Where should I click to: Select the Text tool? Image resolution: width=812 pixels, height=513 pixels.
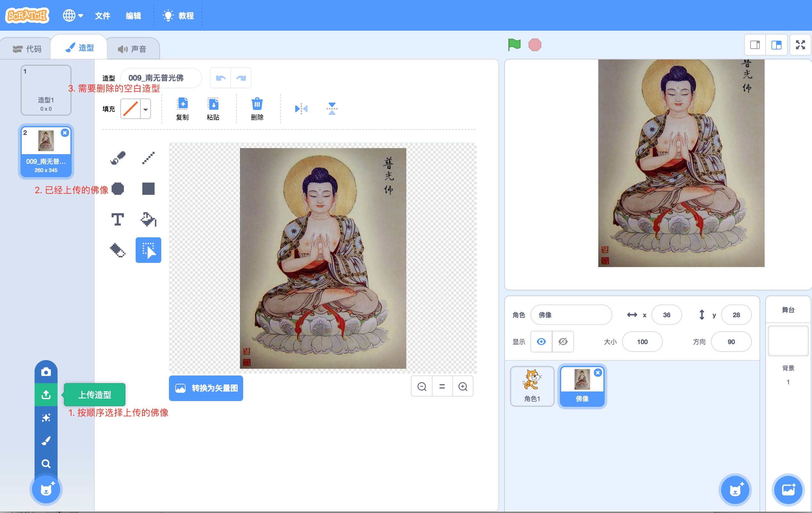coord(118,219)
